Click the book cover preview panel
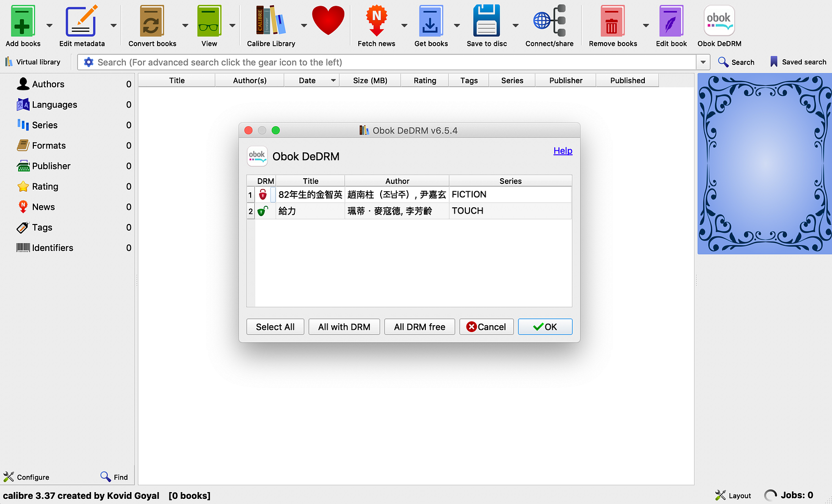Viewport: 832px width, 504px height. pyautogui.click(x=764, y=164)
